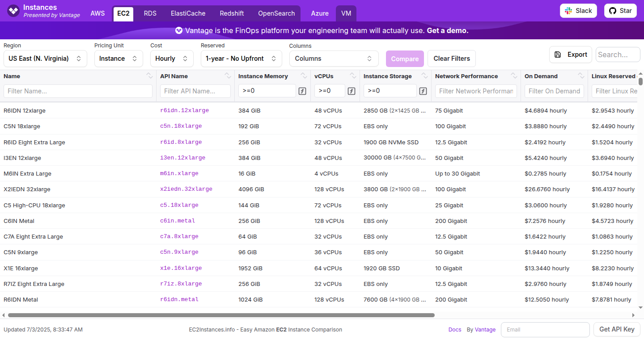Click the c5n.18xlarge API name link

click(181, 126)
